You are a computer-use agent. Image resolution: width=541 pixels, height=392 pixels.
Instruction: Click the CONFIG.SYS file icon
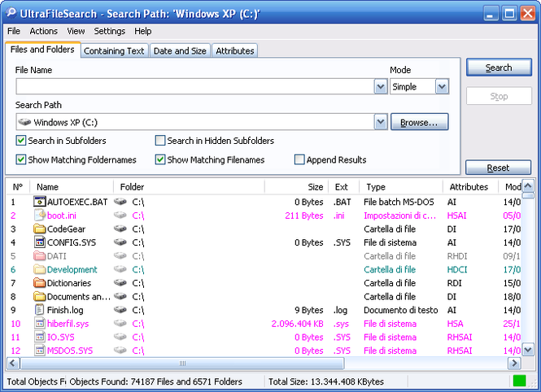[40, 242]
